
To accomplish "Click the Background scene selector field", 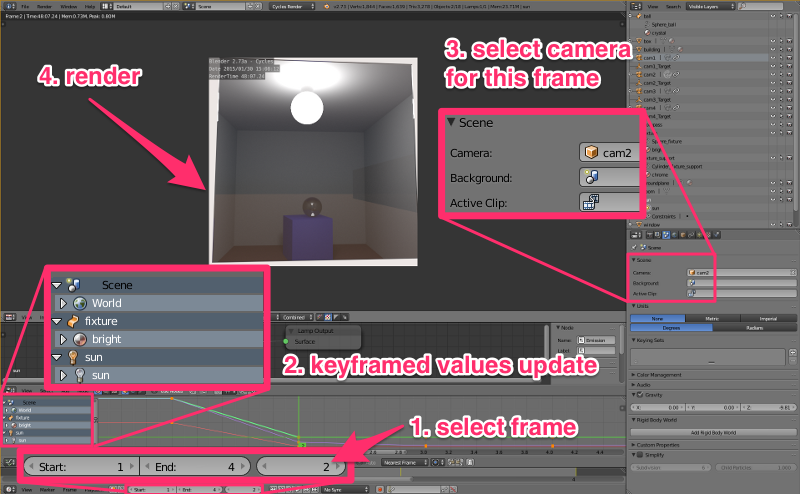I will 741,283.
